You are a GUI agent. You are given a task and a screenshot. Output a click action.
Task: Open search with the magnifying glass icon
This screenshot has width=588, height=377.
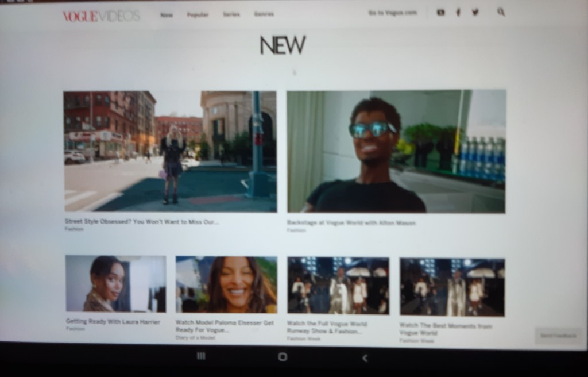(x=501, y=11)
